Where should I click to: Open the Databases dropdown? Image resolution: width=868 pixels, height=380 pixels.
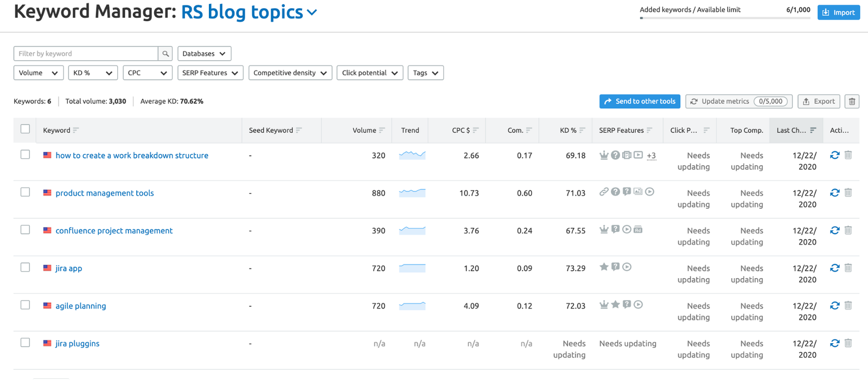205,54
